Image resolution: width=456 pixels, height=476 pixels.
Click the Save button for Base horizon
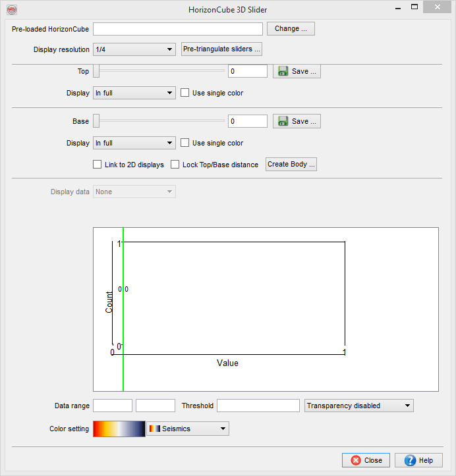click(297, 121)
